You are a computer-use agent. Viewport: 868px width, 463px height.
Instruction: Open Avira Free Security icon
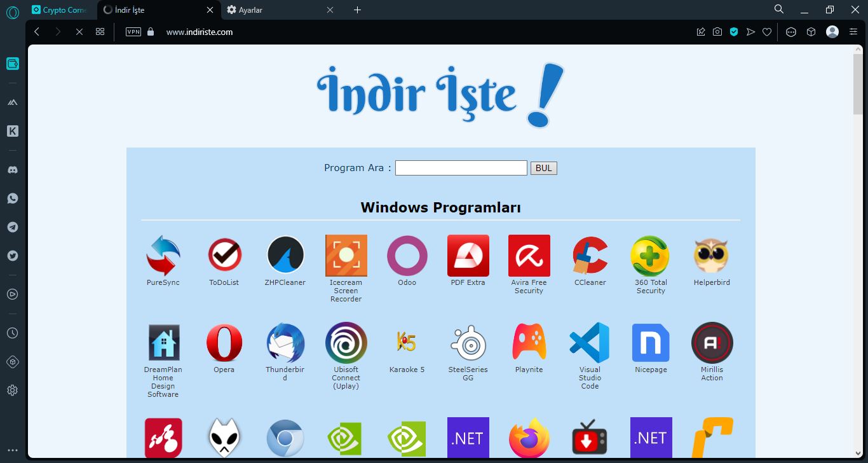pos(529,256)
